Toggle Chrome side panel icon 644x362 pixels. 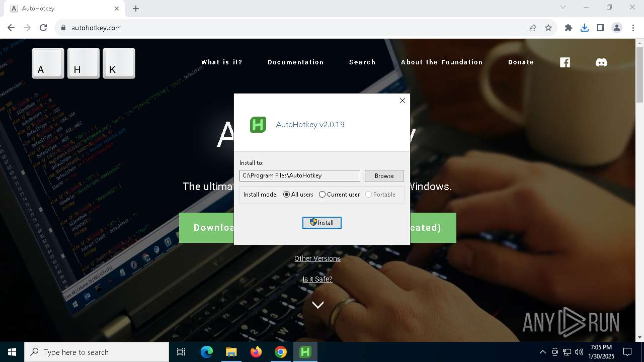601,28
